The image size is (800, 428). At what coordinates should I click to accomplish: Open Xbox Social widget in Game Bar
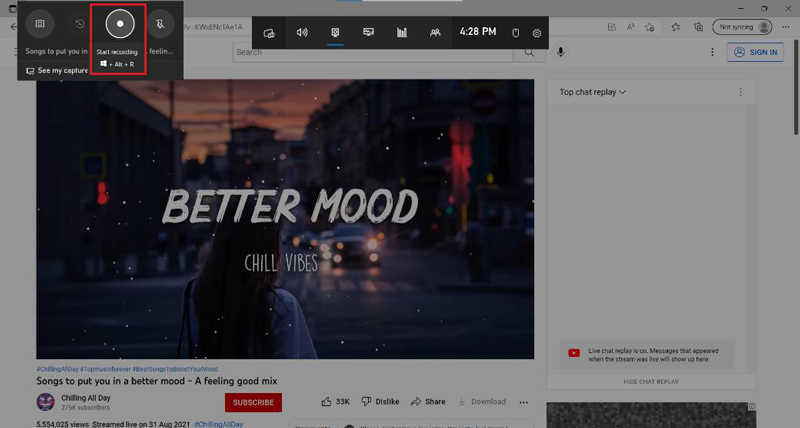(435, 33)
